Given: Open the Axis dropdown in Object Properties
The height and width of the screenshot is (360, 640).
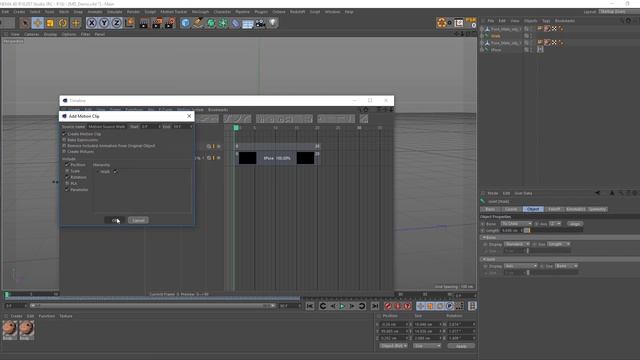Looking at the screenshot, I should click(x=555, y=224).
